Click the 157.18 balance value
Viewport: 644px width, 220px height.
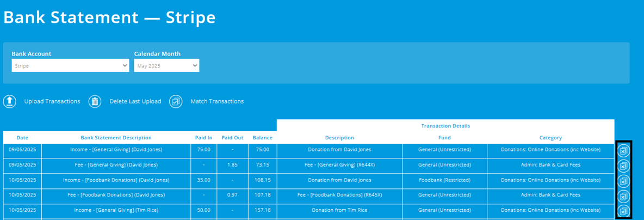coord(263,210)
